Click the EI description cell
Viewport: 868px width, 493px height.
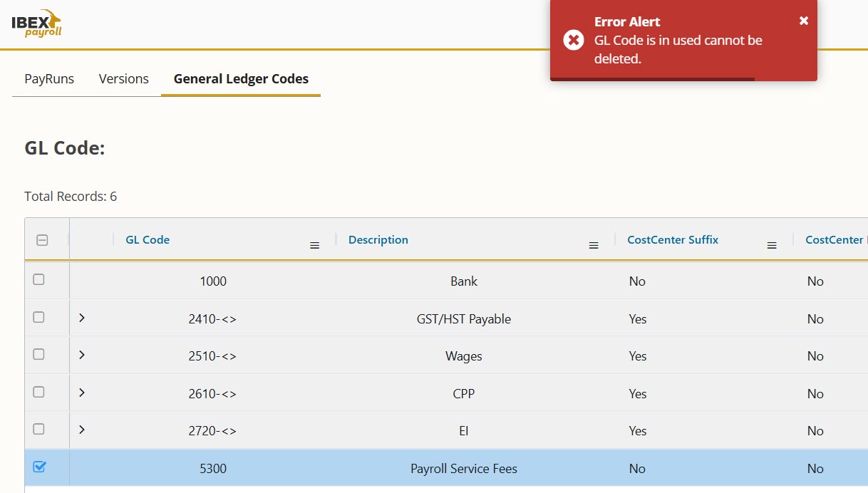pos(464,431)
